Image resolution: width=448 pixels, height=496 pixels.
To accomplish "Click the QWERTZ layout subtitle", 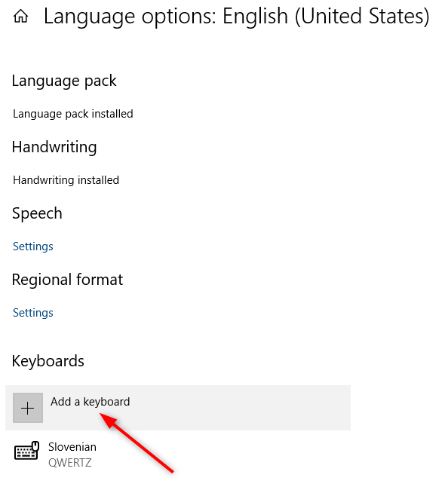I will [x=70, y=463].
